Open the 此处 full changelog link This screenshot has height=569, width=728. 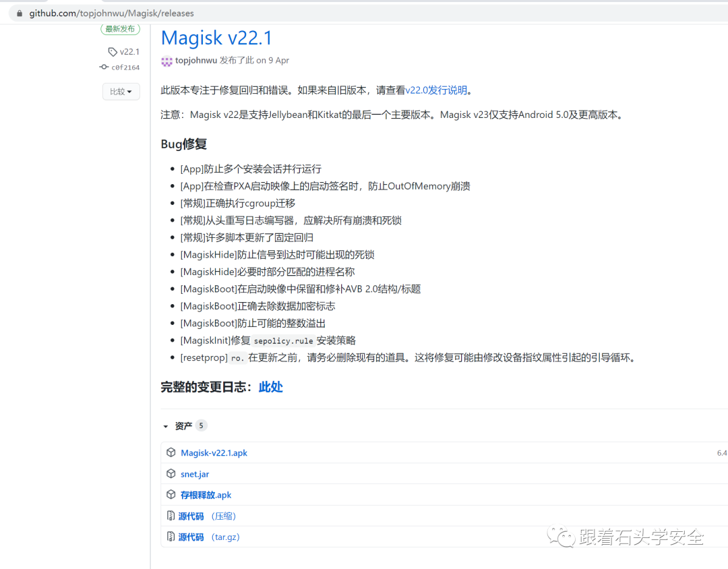tap(271, 387)
